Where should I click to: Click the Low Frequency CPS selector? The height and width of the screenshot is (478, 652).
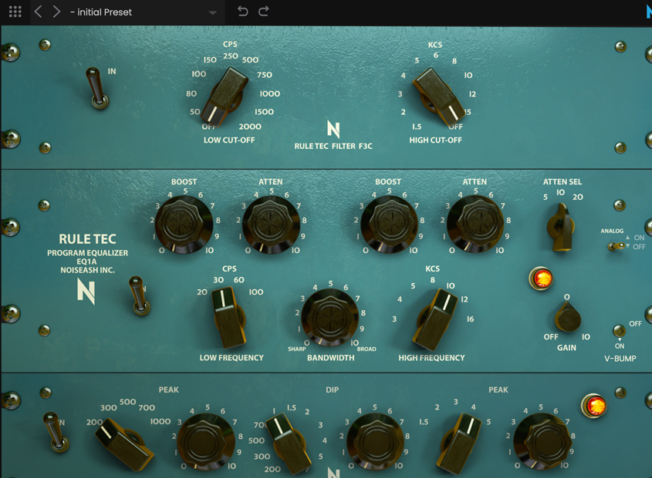228,318
